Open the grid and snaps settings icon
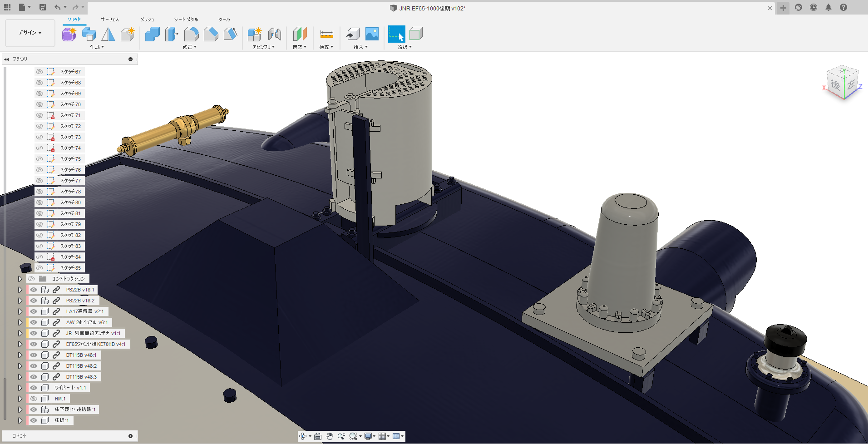This screenshot has width=868, height=444. (384, 436)
